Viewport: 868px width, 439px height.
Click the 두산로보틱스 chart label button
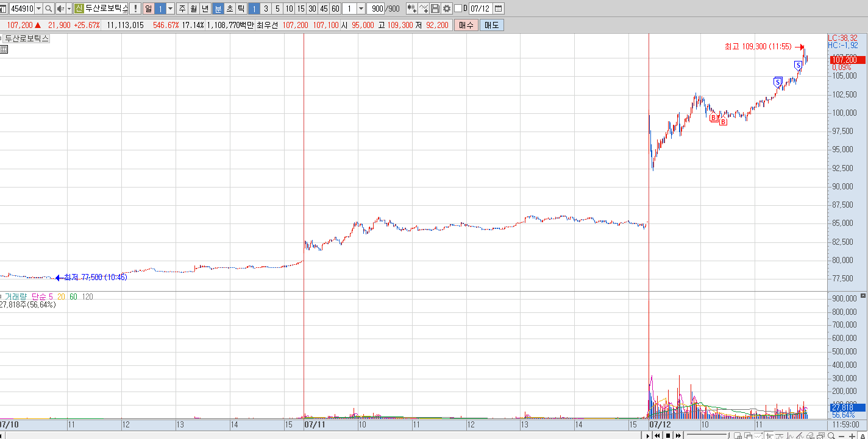click(27, 38)
